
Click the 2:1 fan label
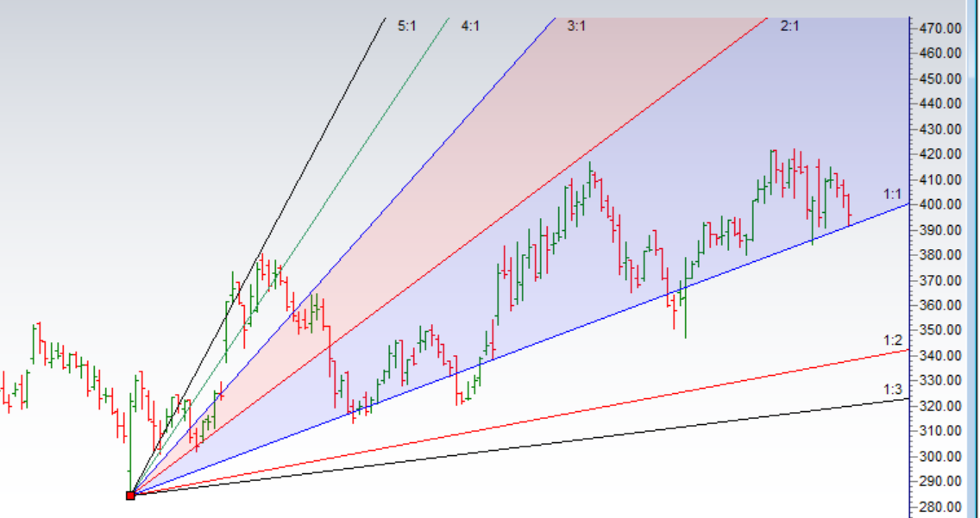point(789,27)
